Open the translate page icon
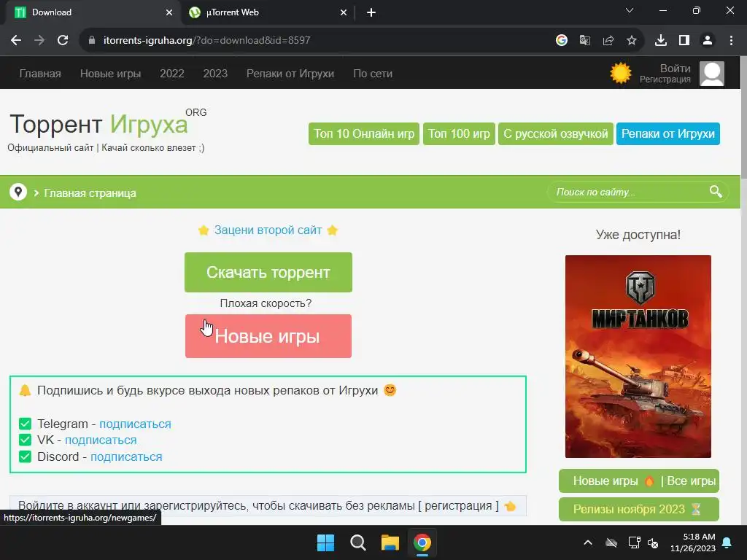 pos(585,41)
